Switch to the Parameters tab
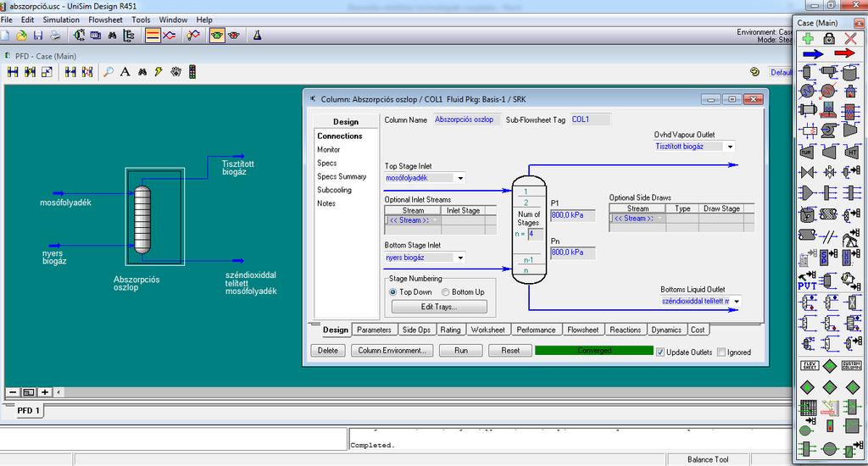 374,330
